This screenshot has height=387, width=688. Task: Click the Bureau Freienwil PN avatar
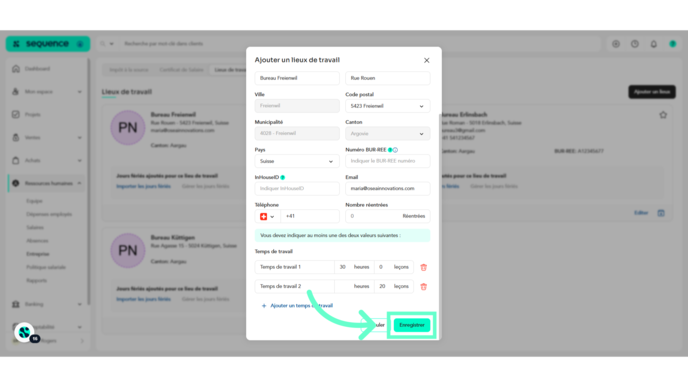click(128, 128)
